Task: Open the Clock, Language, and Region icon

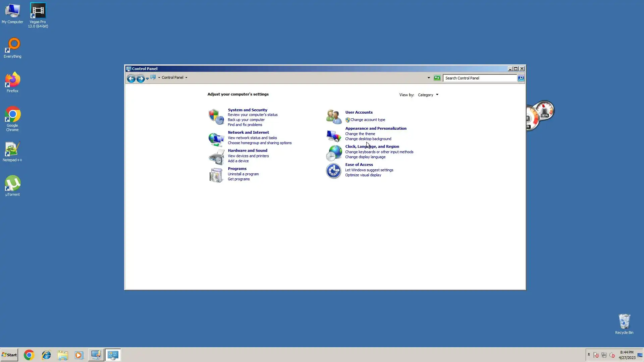Action: pos(333,153)
